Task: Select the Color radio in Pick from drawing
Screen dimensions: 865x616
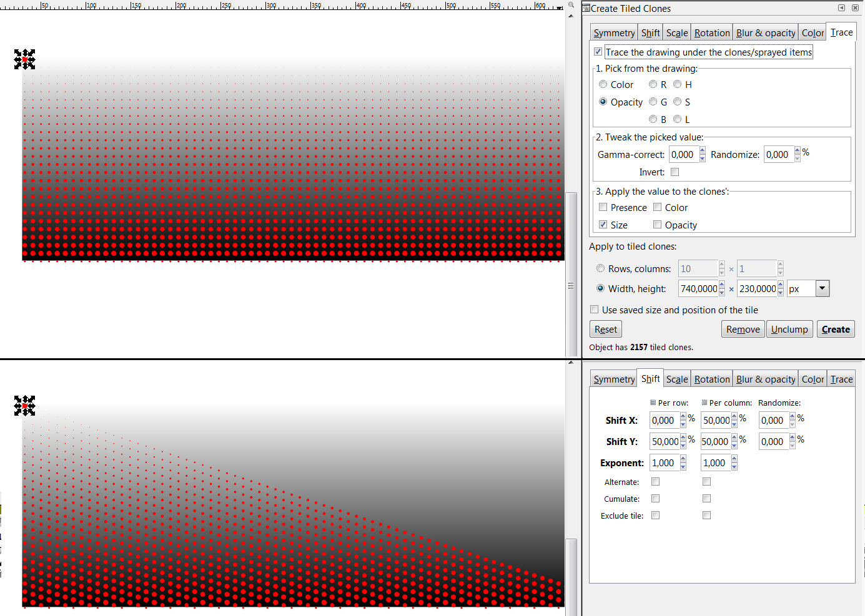Action: 603,84
